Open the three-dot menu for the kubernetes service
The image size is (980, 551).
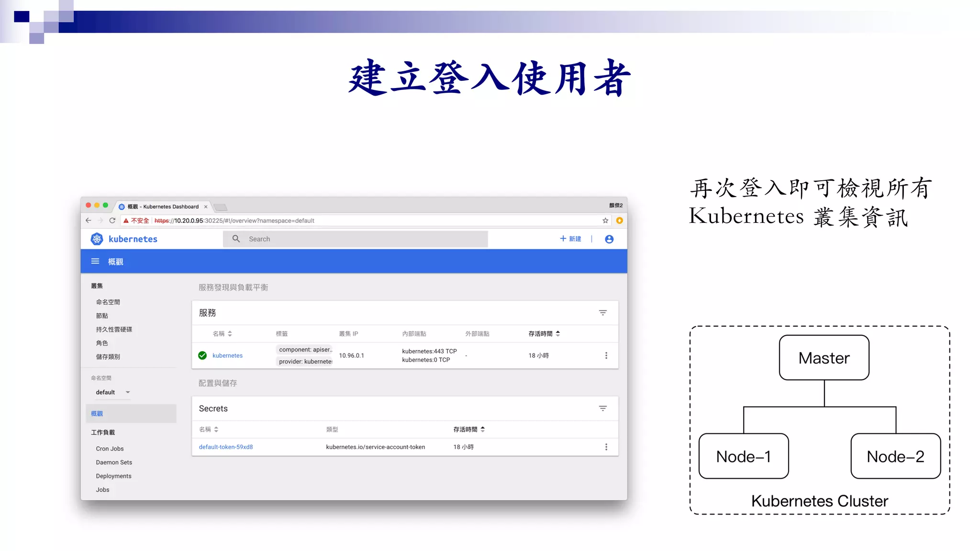pos(606,355)
